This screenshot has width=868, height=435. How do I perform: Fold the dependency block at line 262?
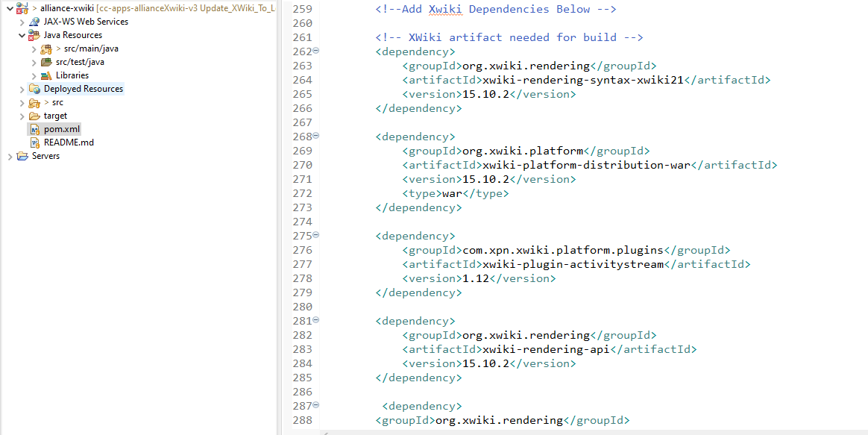point(316,51)
